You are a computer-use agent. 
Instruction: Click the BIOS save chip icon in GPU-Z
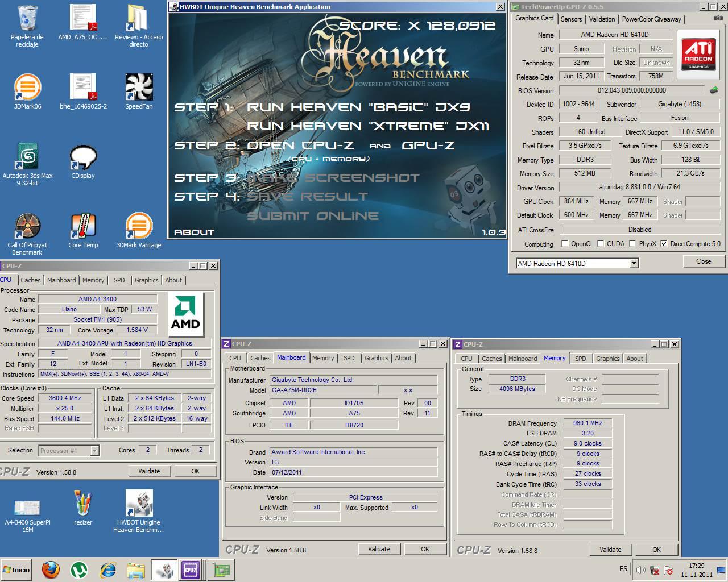[714, 90]
